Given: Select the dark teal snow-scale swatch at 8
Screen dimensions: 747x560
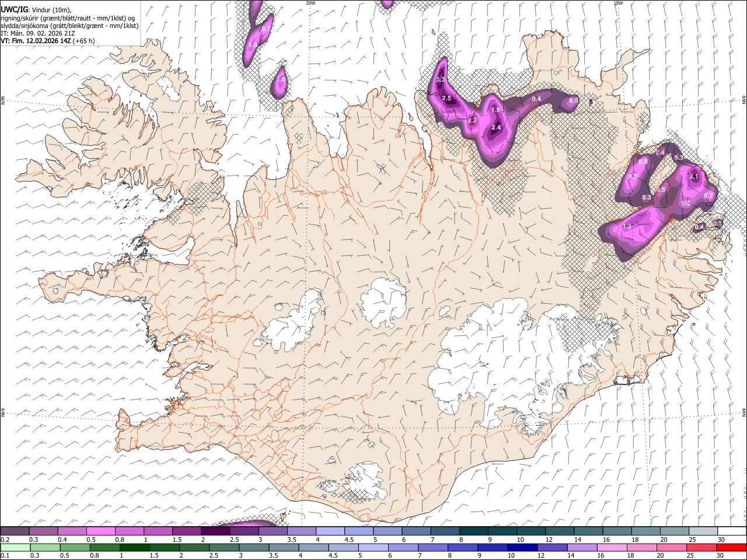Looking at the screenshot, I should 474,531.
